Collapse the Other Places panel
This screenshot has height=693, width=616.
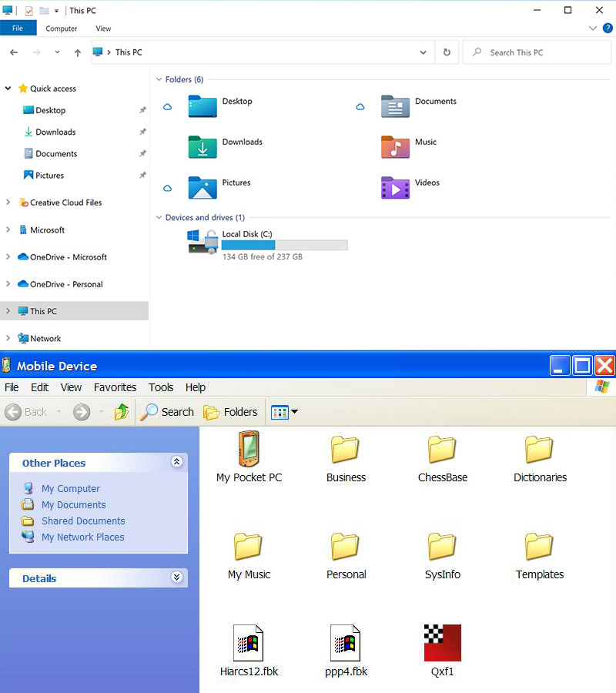coord(177,462)
